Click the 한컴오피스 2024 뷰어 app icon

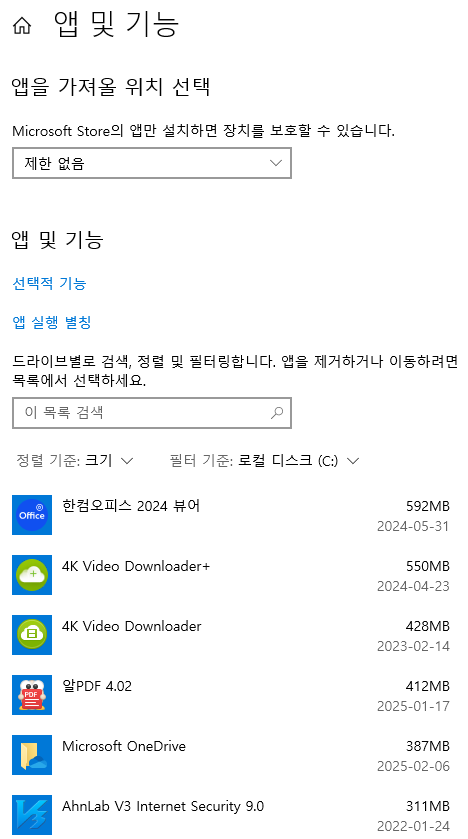32,515
